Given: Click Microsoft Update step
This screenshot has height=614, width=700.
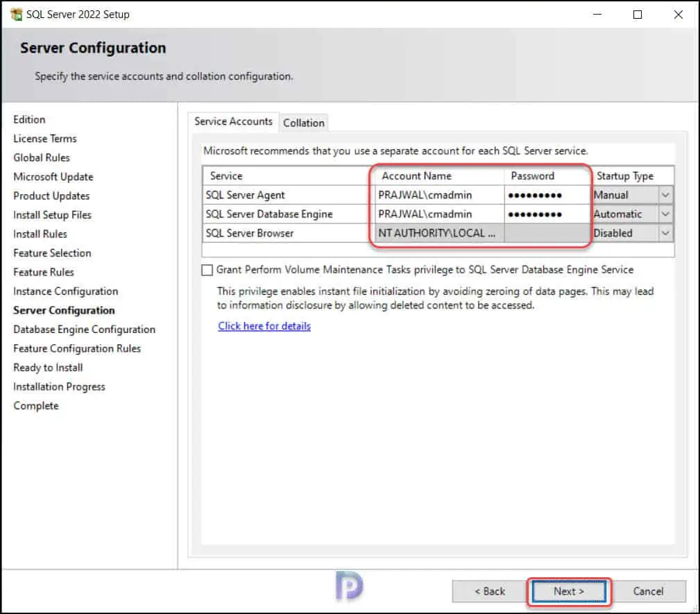Looking at the screenshot, I should point(53,177).
